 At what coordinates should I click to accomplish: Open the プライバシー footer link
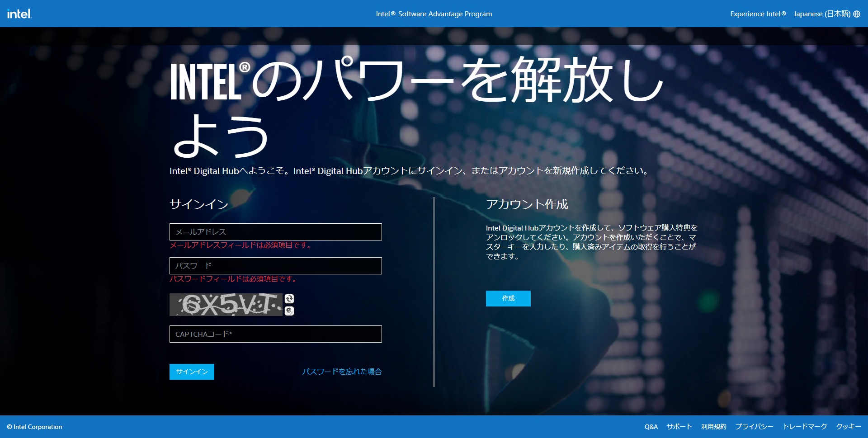(754, 427)
